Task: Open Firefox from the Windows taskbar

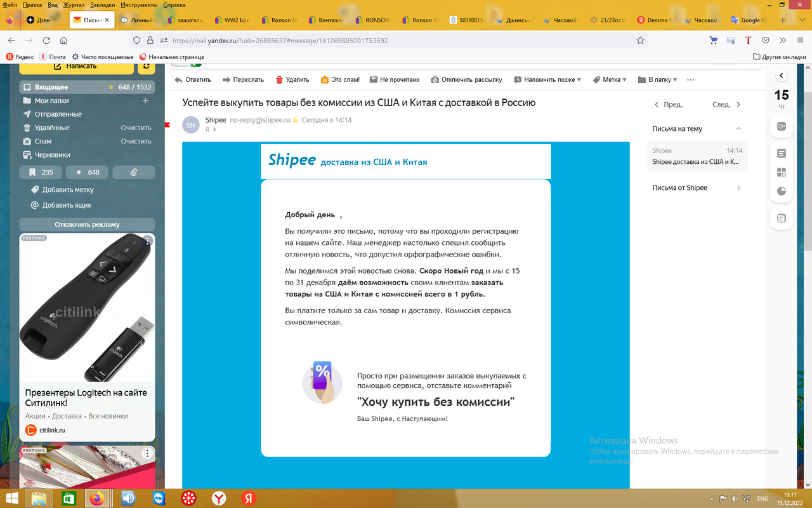Action: 96,498
